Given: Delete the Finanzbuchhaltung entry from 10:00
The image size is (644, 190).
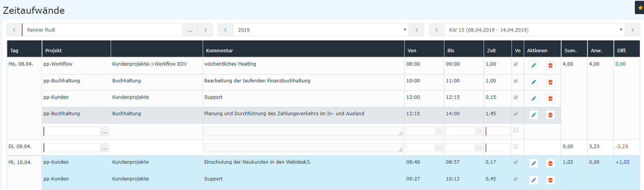Looking at the screenshot, I should pyautogui.click(x=550, y=82).
